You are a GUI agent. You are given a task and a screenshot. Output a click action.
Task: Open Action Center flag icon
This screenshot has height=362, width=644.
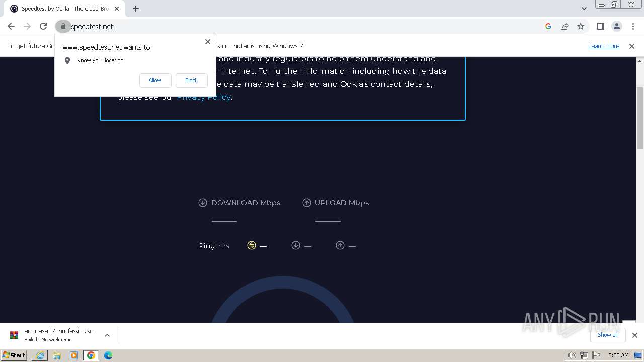(x=596, y=355)
